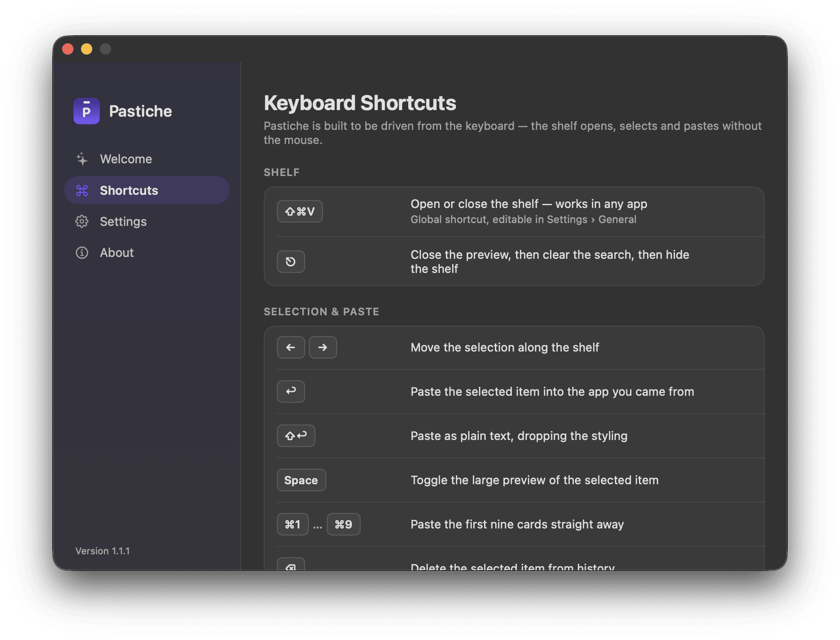The width and height of the screenshot is (840, 640).
Task: Open the Welcome sidebar item
Action: pyautogui.click(x=147, y=159)
